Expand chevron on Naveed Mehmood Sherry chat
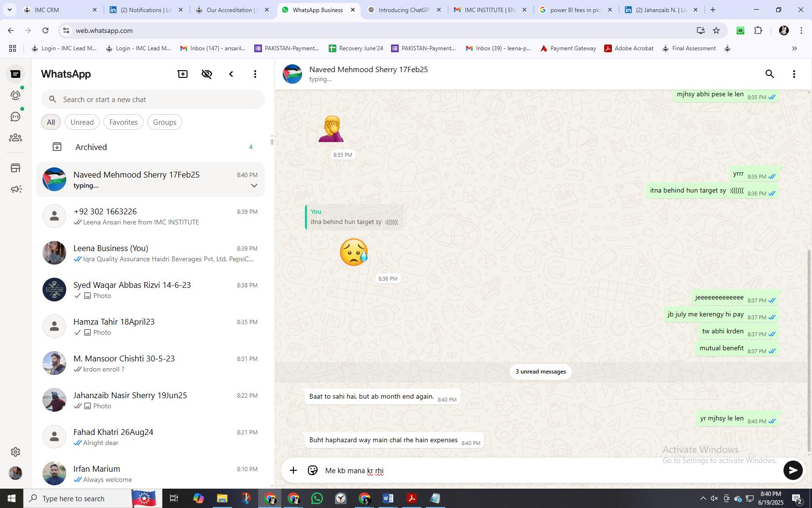Screen dimensions: 812x508 [x=254, y=186]
